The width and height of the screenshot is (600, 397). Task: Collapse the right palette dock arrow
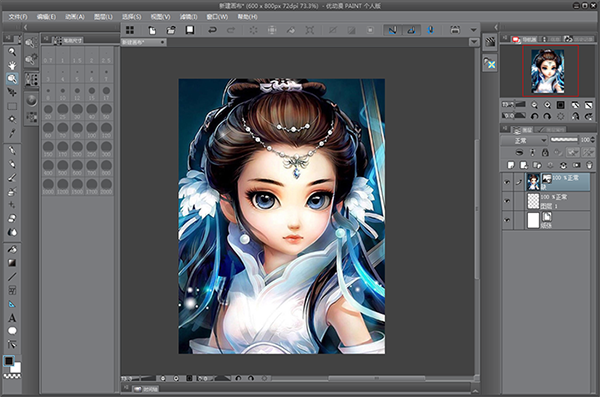(496, 27)
